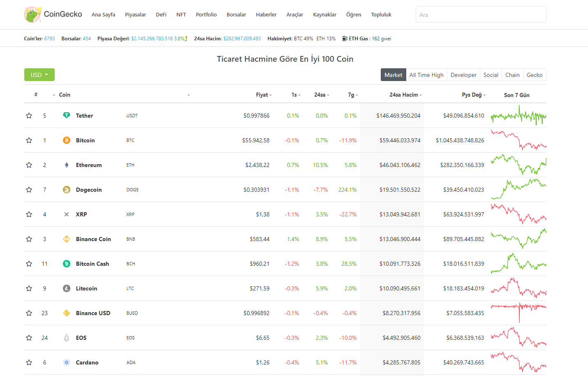Open the Dogecoin coin page

point(89,190)
